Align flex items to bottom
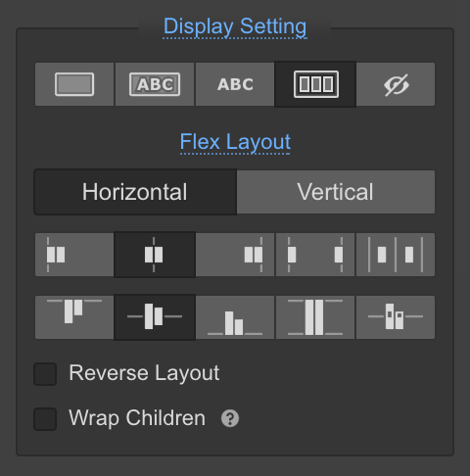Screen dimensions: 470x476 tap(235, 317)
